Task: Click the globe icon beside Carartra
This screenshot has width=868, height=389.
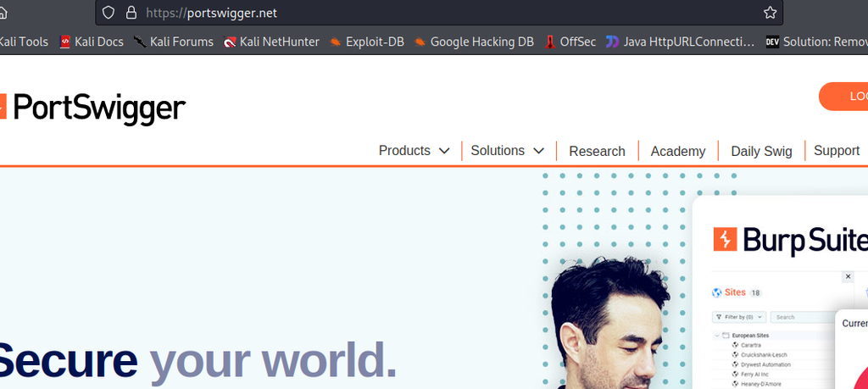Action: click(x=735, y=345)
